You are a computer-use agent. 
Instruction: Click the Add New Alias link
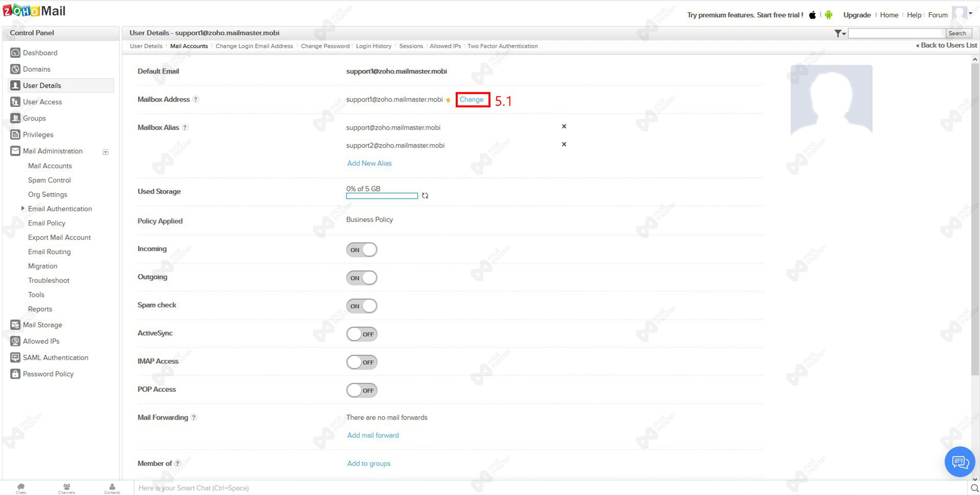pos(370,163)
